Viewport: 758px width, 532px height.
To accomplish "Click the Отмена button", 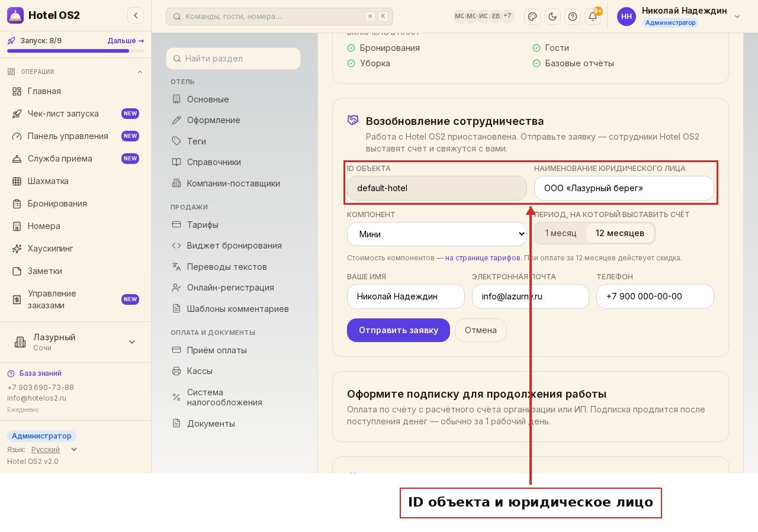I will (481, 330).
